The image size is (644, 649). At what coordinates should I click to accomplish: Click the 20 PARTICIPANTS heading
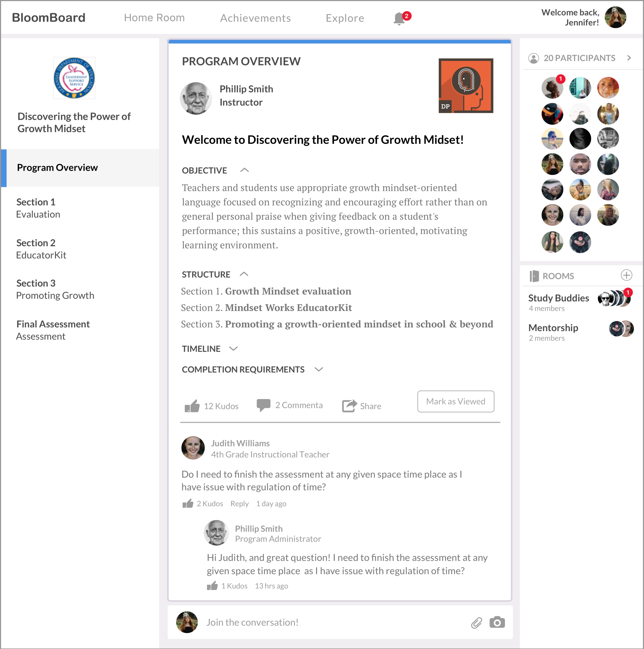(x=580, y=58)
